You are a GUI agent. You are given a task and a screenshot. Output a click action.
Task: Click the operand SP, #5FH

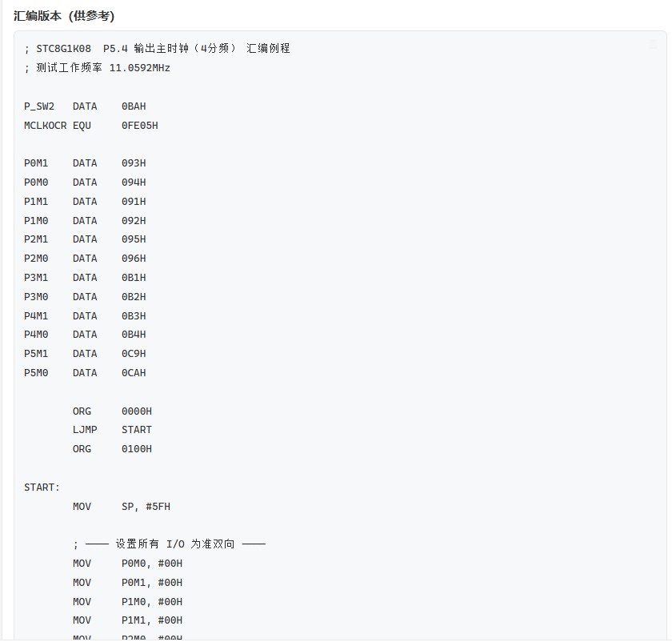tap(146, 507)
